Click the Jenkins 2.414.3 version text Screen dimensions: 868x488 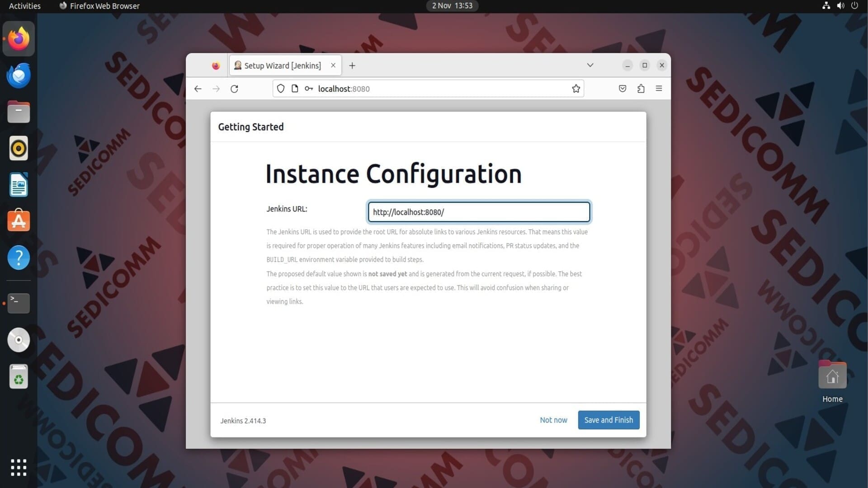pyautogui.click(x=243, y=421)
